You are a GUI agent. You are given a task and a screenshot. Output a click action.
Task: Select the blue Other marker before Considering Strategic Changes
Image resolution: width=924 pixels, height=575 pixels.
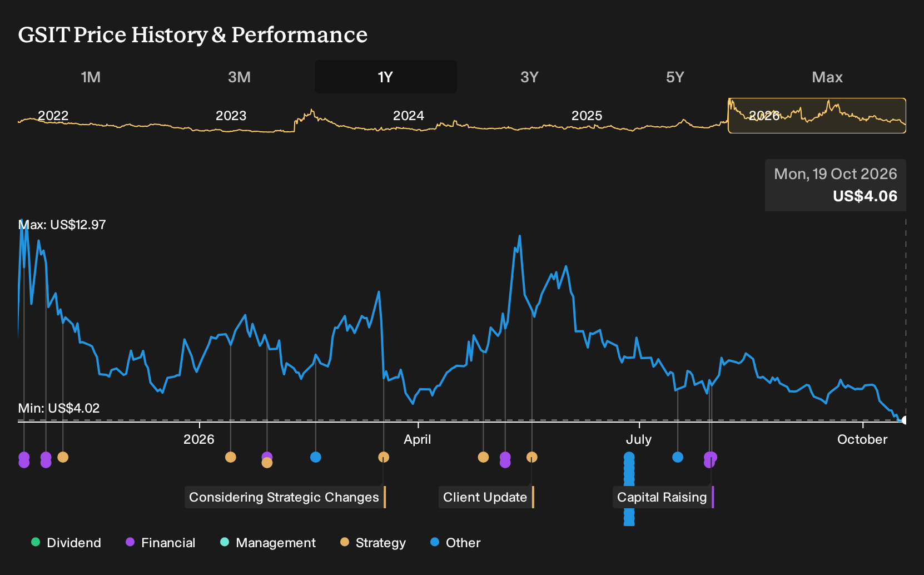pyautogui.click(x=316, y=457)
